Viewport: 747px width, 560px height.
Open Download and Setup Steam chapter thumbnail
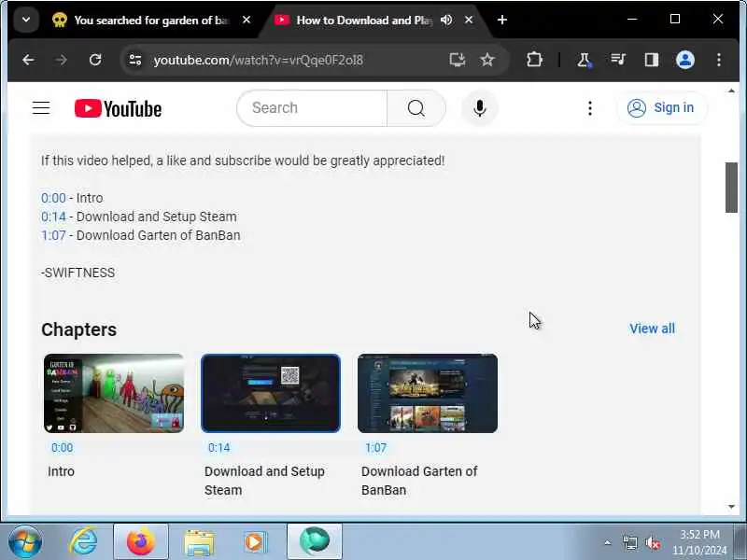271,393
